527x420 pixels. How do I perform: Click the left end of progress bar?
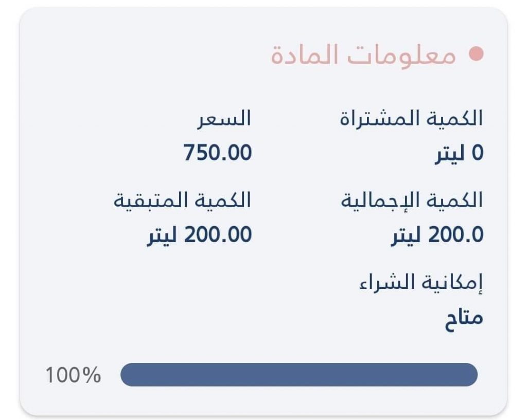point(128,375)
